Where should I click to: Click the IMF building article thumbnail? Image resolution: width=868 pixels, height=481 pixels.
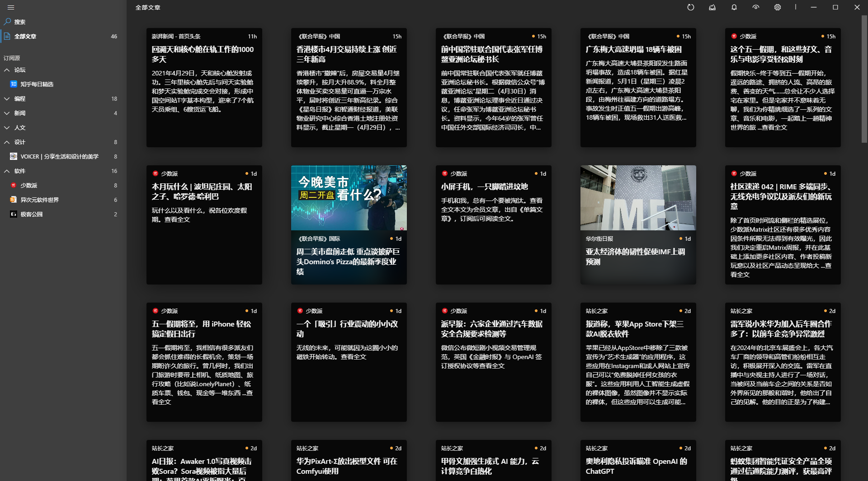(638, 198)
